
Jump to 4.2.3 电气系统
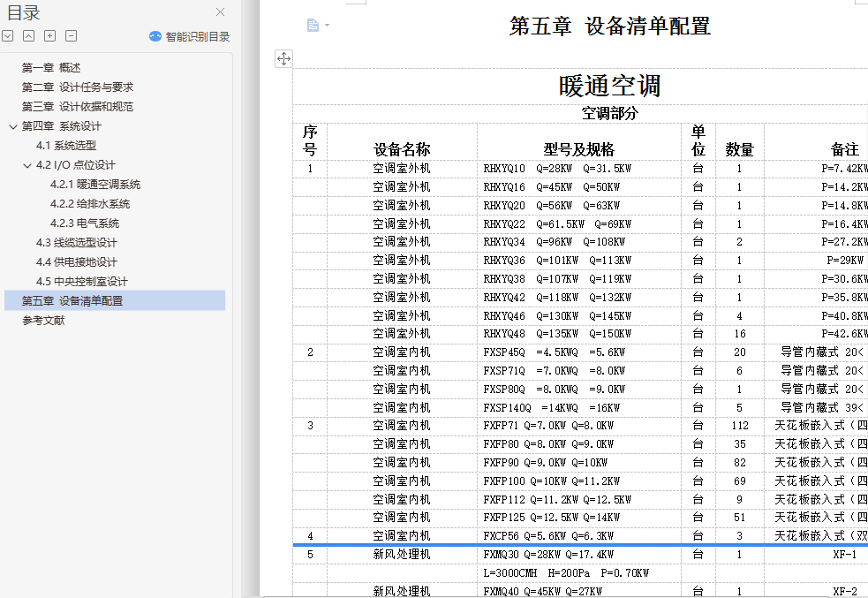[x=85, y=223]
